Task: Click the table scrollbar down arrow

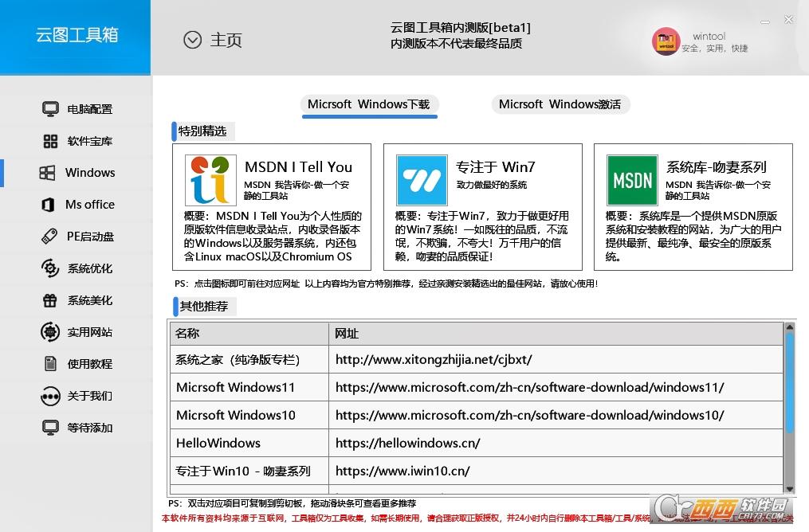Action: [x=789, y=489]
